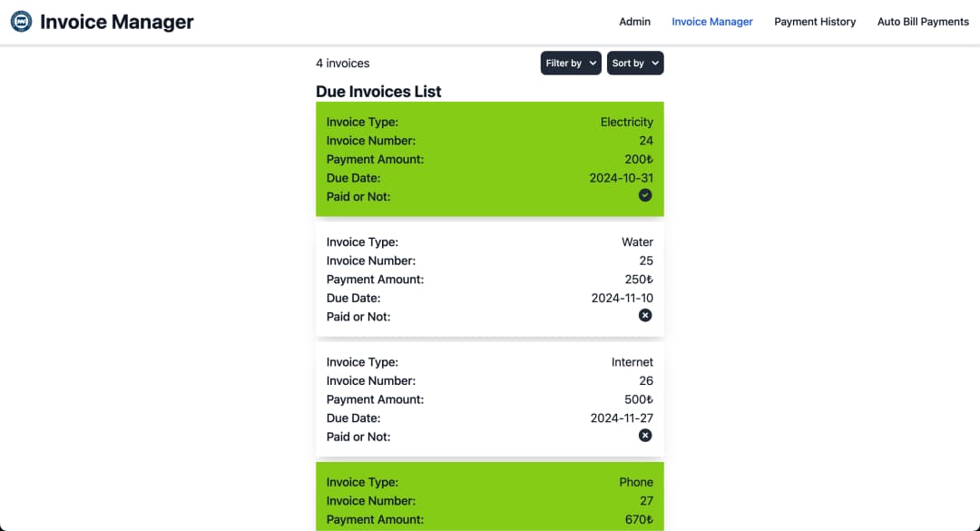Toggle unpaid icon on Internet invoice
The image size is (980, 531).
pos(645,436)
